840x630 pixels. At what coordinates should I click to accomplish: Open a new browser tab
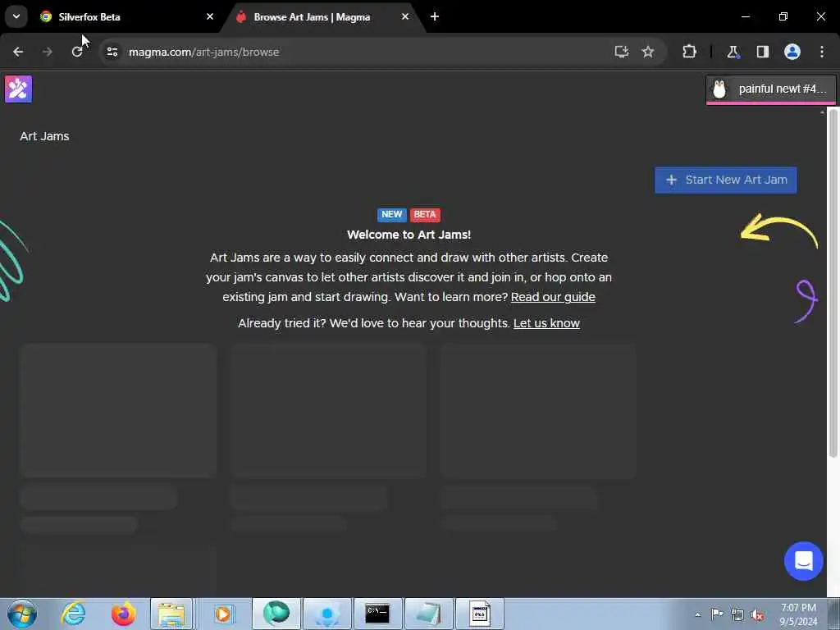(x=435, y=16)
